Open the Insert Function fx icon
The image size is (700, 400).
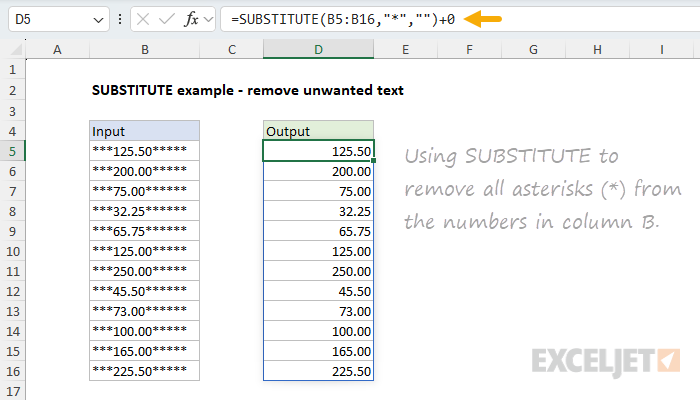tap(191, 19)
